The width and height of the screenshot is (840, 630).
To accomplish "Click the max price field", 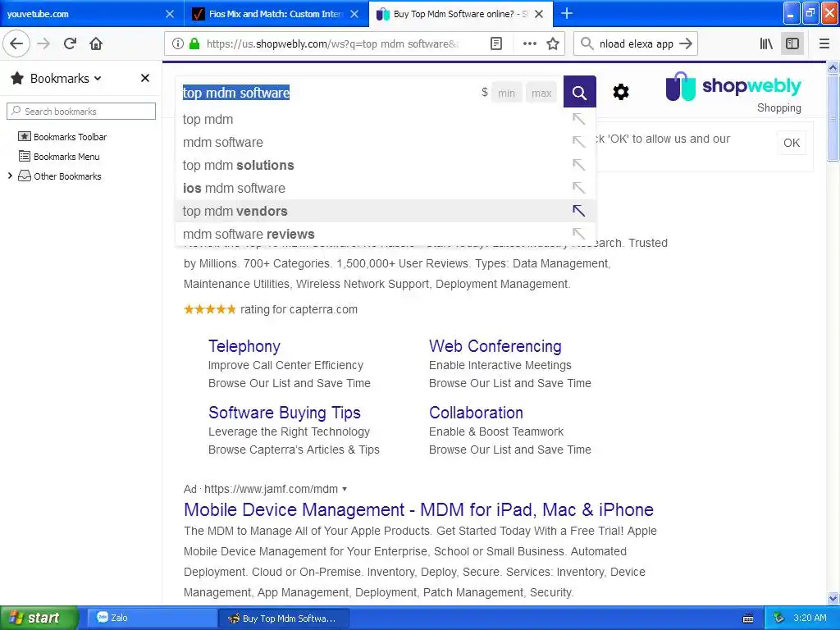I will [x=541, y=94].
